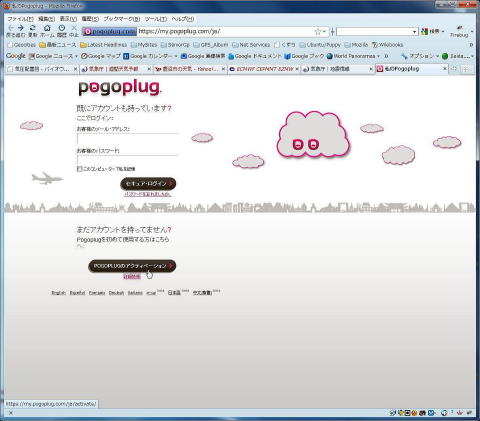The height and width of the screenshot is (421, 480).
Task: Open the MySites bookmark folder
Action: [x=144, y=45]
